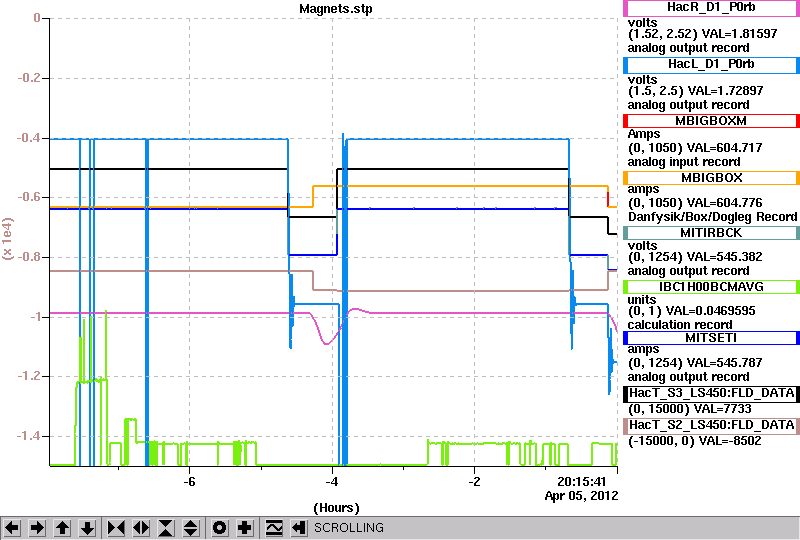The height and width of the screenshot is (540, 800).
Task: Click the units label under IBC1H00BCMAVG
Action: coord(642,300)
